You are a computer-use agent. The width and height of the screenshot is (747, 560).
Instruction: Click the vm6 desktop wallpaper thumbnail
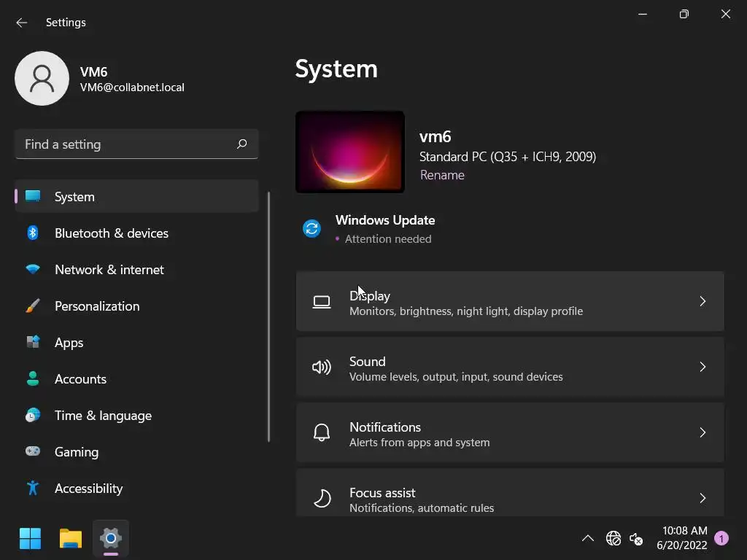[349, 152]
